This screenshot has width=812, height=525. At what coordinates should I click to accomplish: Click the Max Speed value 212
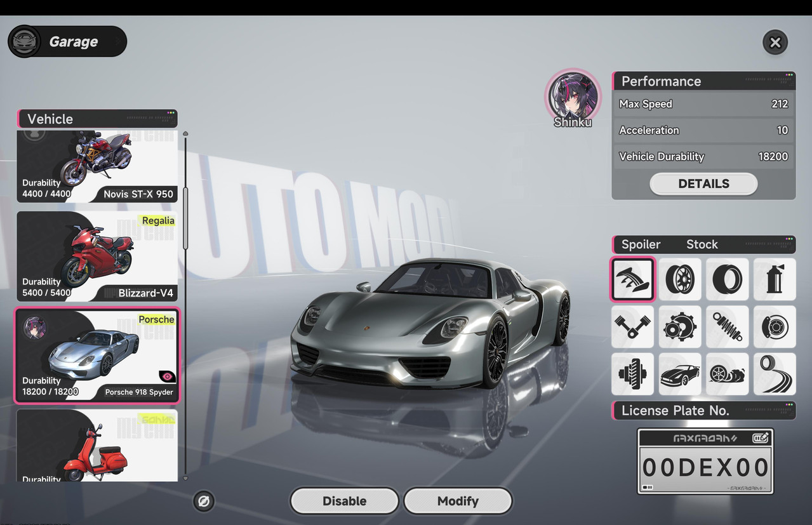click(x=780, y=104)
